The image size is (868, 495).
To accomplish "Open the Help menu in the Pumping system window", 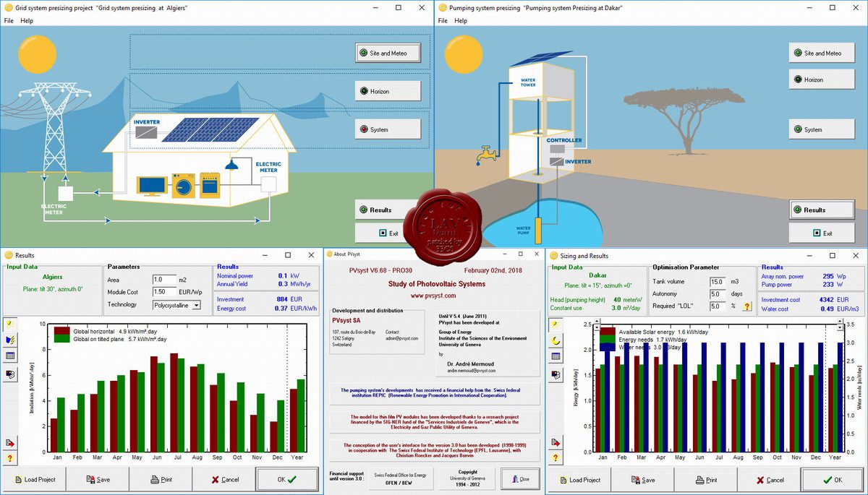I will pyautogui.click(x=460, y=21).
